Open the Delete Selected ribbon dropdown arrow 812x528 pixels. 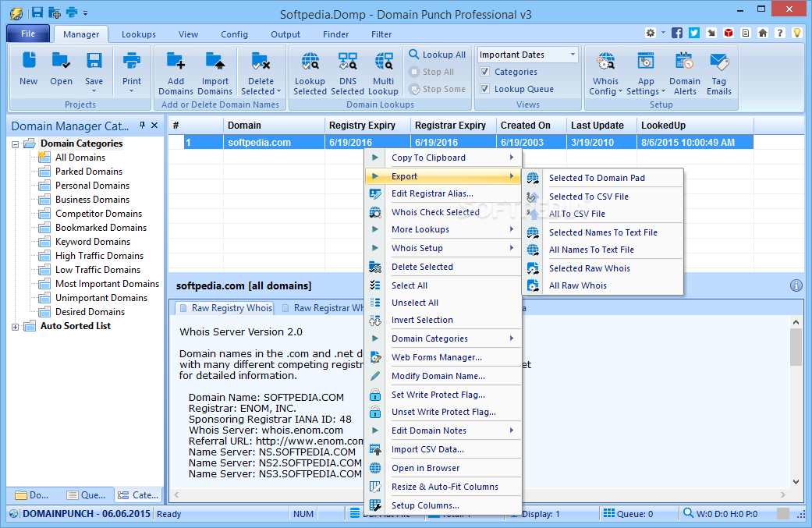click(279, 91)
